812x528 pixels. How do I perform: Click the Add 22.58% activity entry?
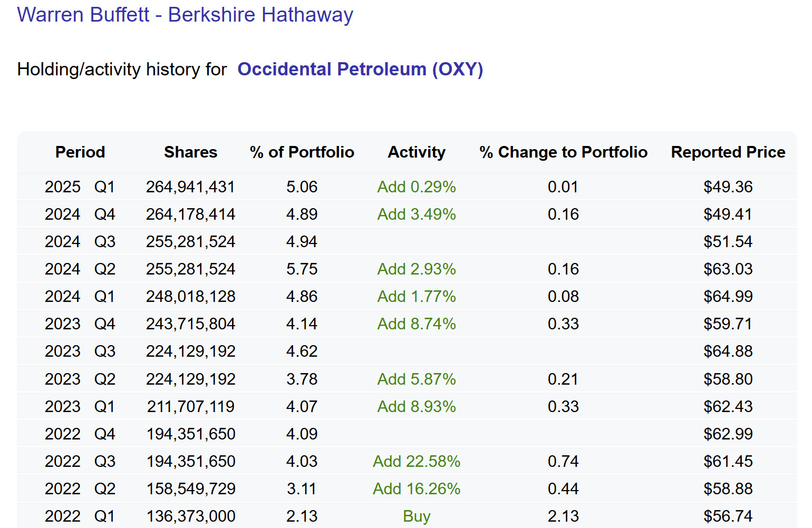pyautogui.click(x=417, y=462)
